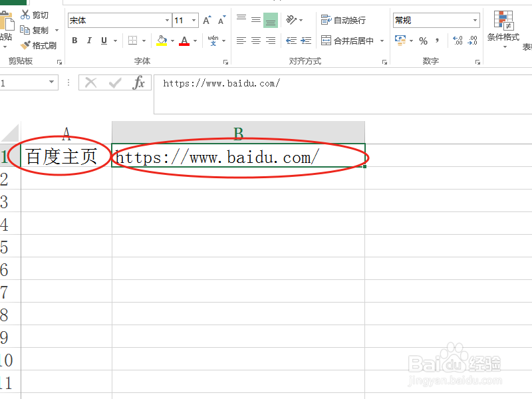Select column A header
Viewport: 532px width, 399px height.
(66, 134)
